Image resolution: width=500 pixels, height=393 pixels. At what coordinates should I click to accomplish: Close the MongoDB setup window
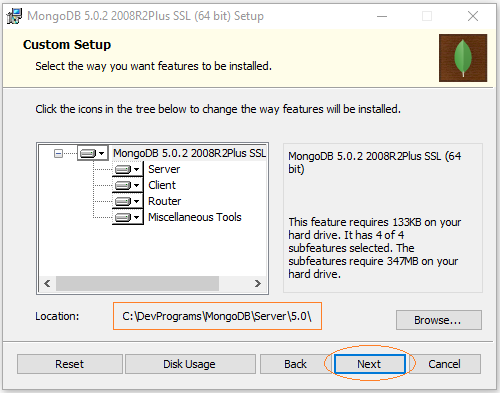point(473,16)
